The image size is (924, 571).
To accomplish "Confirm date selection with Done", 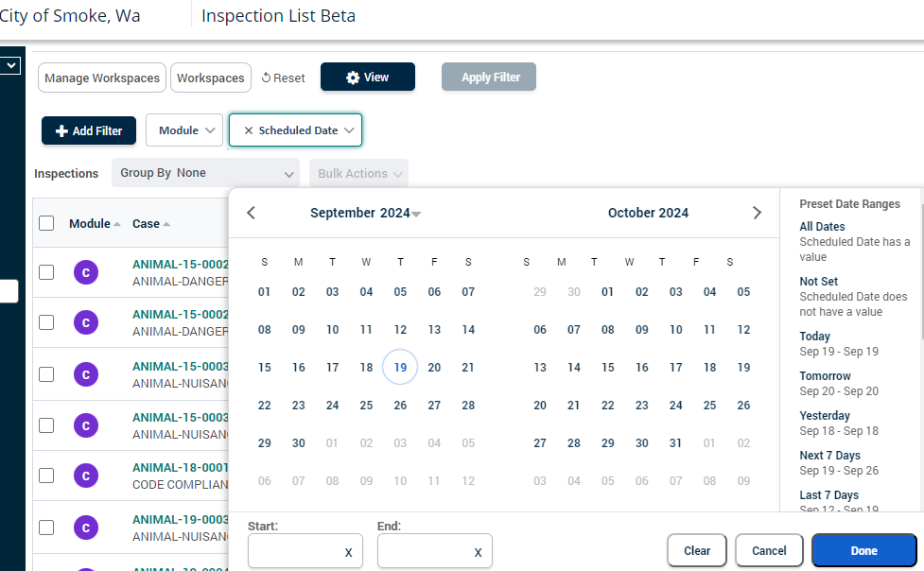I will pyautogui.click(x=863, y=550).
